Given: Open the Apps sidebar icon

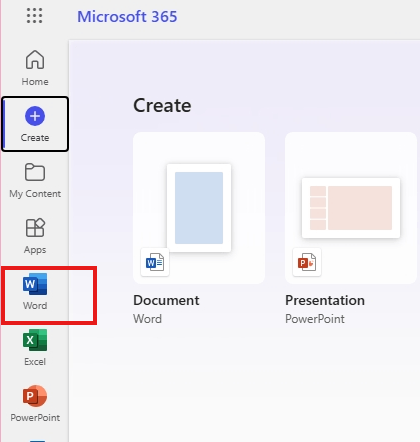Looking at the screenshot, I should tap(35, 227).
